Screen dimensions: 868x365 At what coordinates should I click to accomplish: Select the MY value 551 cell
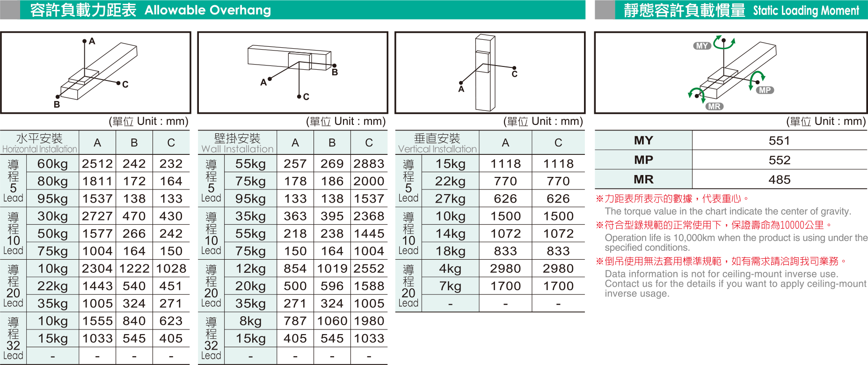(779, 140)
